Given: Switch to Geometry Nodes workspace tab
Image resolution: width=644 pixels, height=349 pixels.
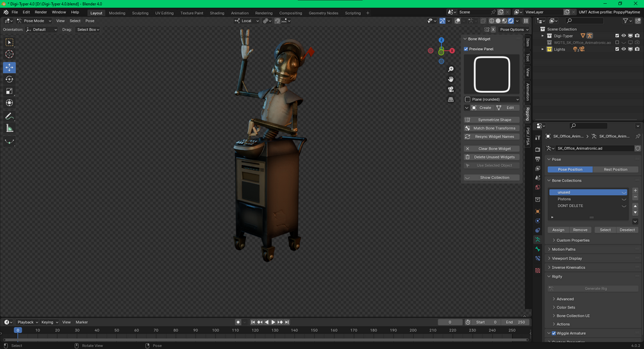Looking at the screenshot, I should coord(323,13).
